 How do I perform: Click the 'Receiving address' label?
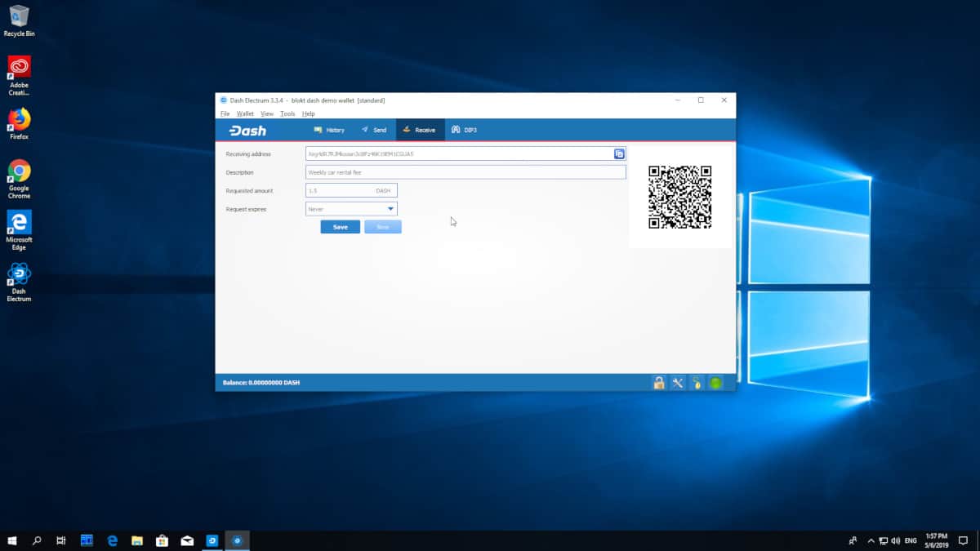point(248,153)
